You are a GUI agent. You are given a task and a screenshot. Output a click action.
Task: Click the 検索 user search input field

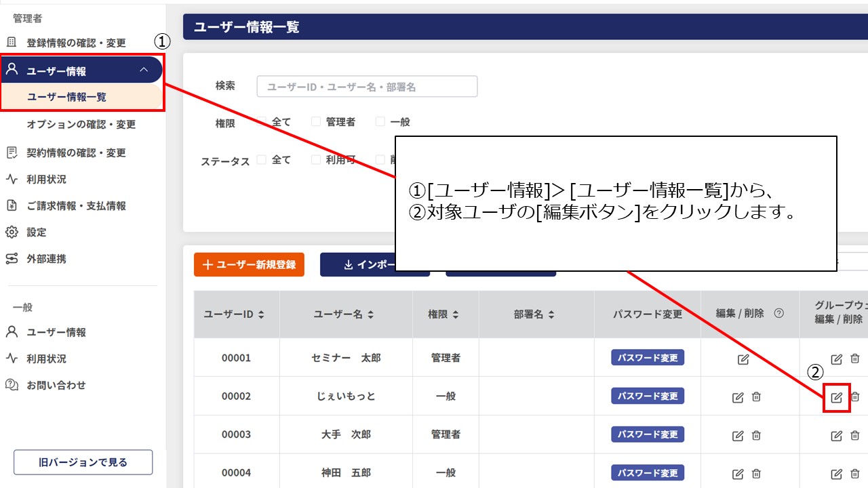point(367,87)
